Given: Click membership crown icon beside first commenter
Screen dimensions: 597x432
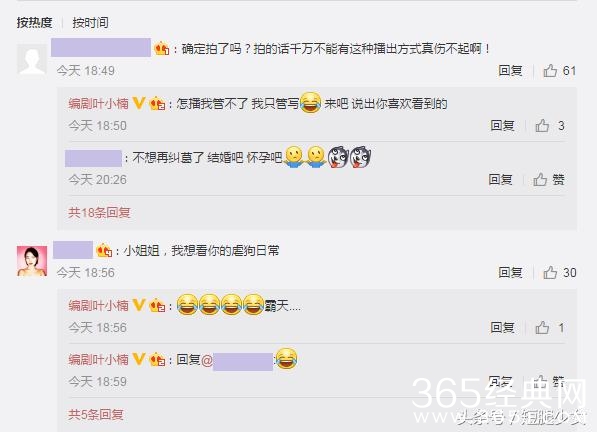Looking at the screenshot, I should coord(161,49).
